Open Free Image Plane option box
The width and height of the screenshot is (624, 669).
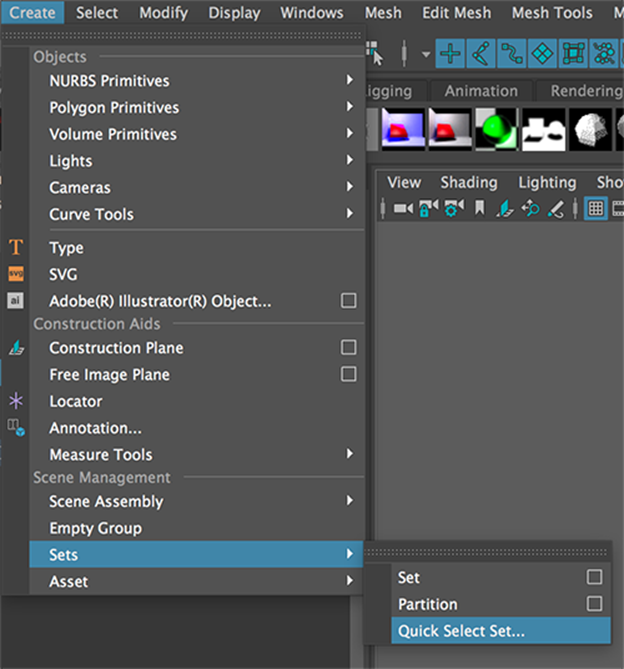(x=348, y=374)
